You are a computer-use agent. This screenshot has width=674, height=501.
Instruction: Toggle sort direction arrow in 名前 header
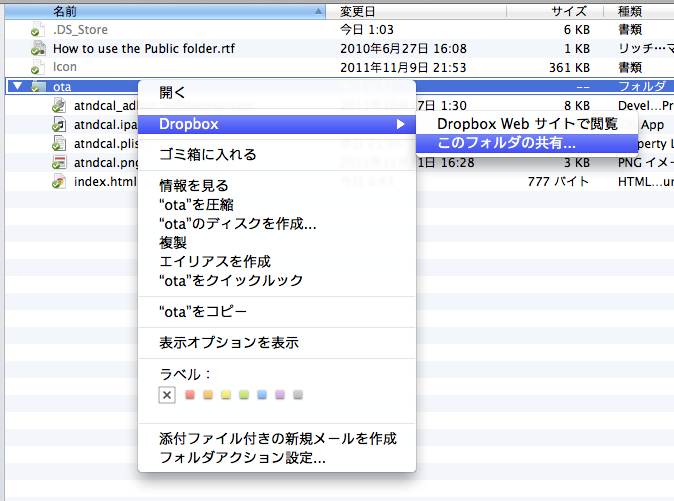click(x=318, y=11)
